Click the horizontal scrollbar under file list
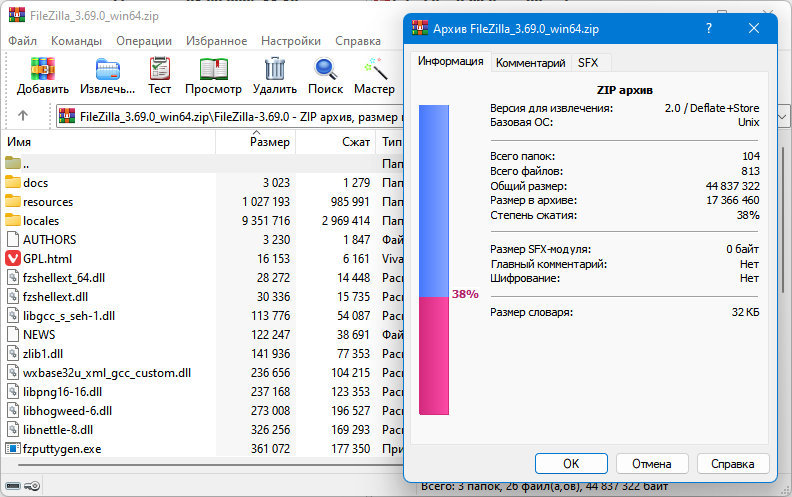 [210, 465]
